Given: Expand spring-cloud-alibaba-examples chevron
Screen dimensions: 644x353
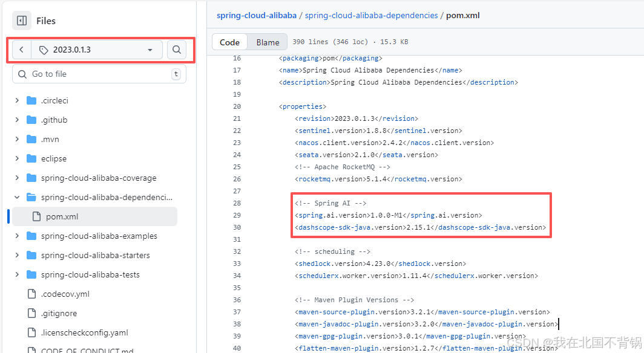Looking at the screenshot, I should pyautogui.click(x=17, y=236).
